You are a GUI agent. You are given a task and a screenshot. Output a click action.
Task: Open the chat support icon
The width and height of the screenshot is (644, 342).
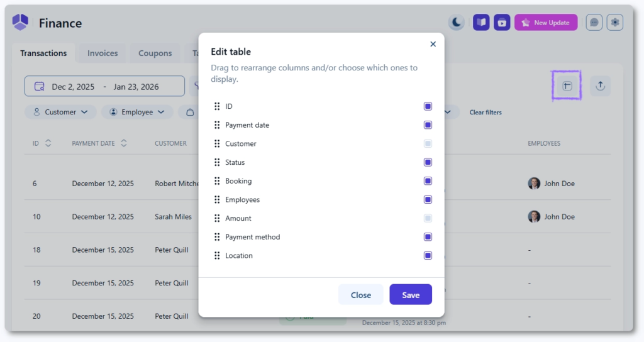(x=594, y=23)
